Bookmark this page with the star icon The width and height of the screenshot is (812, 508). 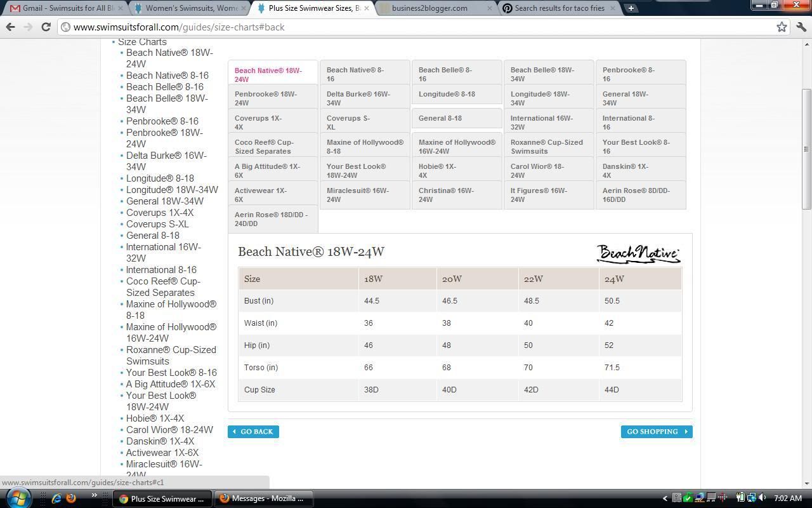[x=782, y=27]
